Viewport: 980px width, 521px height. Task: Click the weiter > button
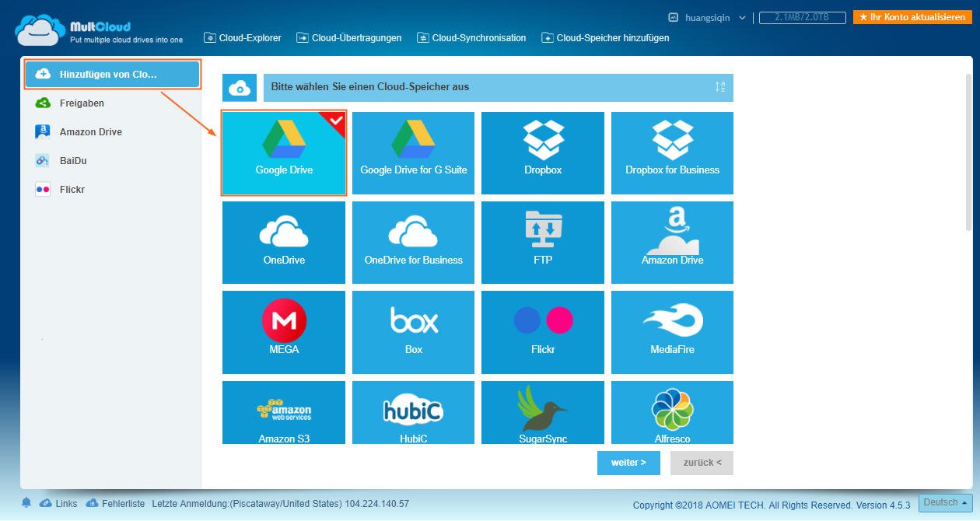(628, 463)
